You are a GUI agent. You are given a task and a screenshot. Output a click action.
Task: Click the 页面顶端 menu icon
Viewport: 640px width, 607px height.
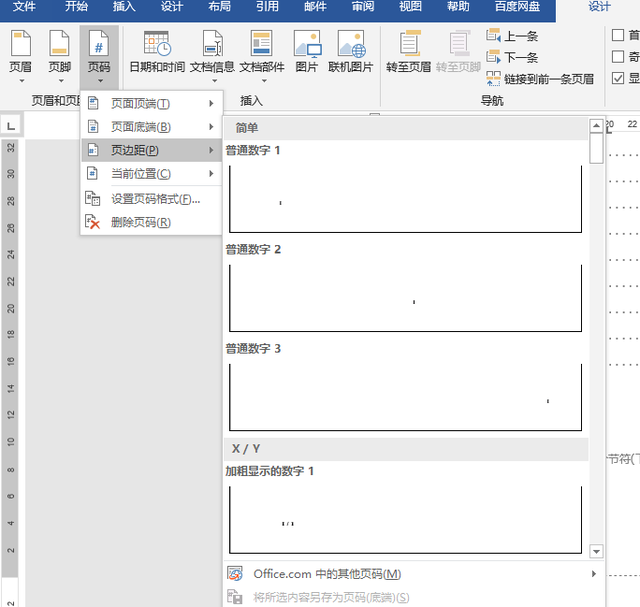[93, 103]
